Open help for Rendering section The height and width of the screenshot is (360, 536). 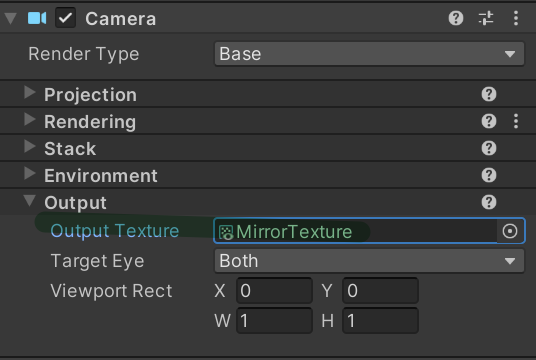coord(489,121)
